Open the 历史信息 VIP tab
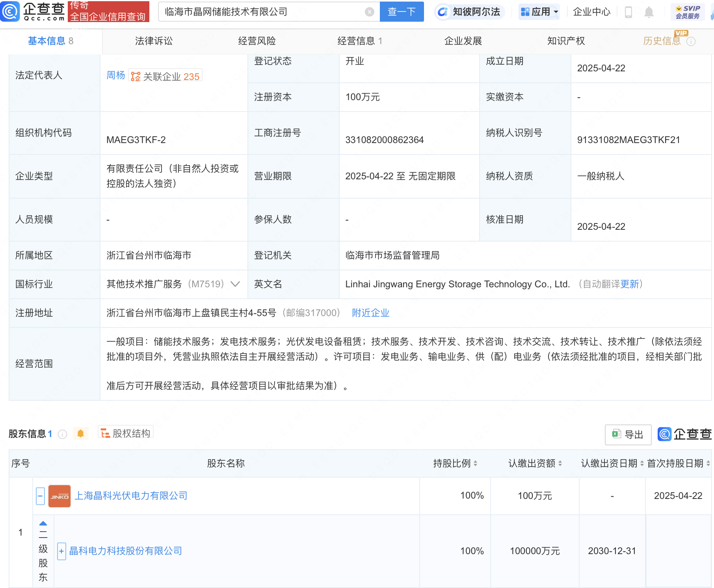The height and width of the screenshot is (588, 714). [x=662, y=41]
